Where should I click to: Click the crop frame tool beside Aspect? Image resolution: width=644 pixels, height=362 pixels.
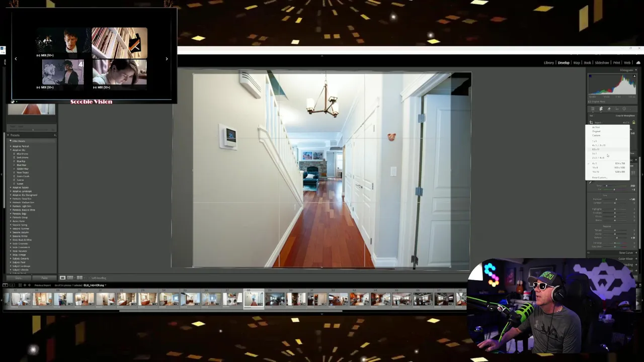point(591,122)
